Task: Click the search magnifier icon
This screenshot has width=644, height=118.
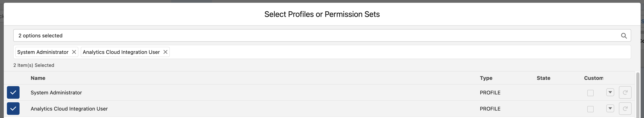Action: click(x=624, y=36)
